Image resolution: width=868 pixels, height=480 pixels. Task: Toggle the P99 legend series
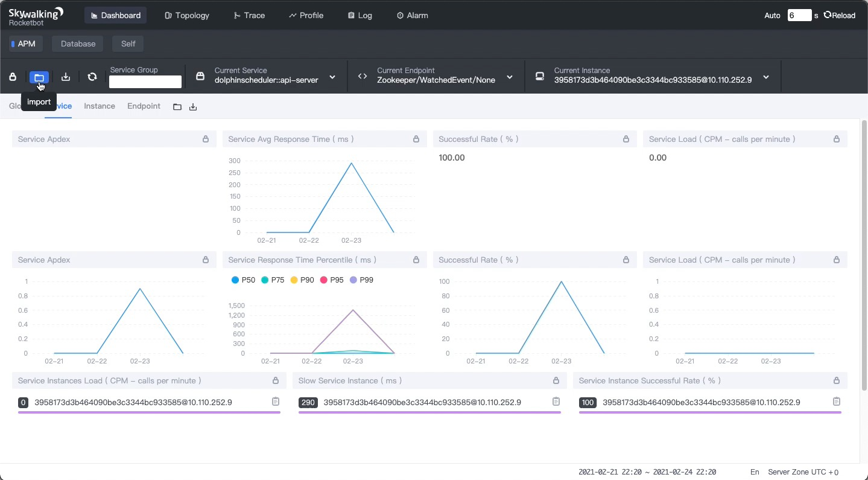[x=361, y=280]
